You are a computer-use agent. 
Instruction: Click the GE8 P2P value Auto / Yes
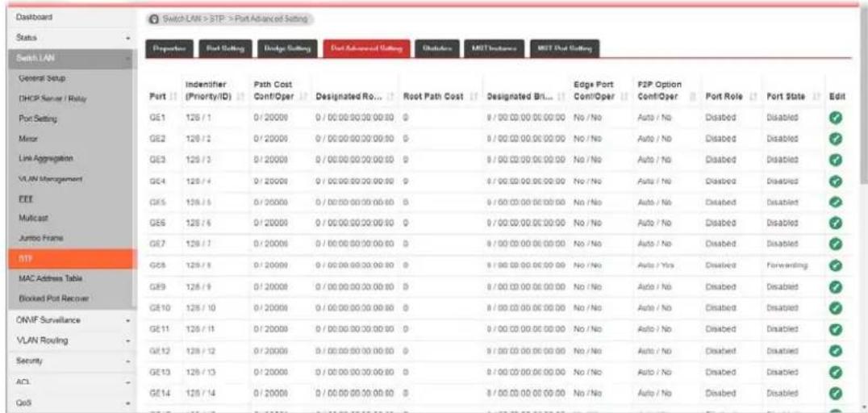(x=655, y=265)
